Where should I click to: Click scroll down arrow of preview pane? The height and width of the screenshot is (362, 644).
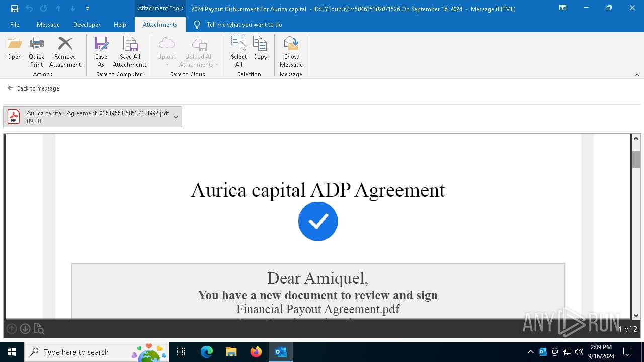tap(636, 316)
